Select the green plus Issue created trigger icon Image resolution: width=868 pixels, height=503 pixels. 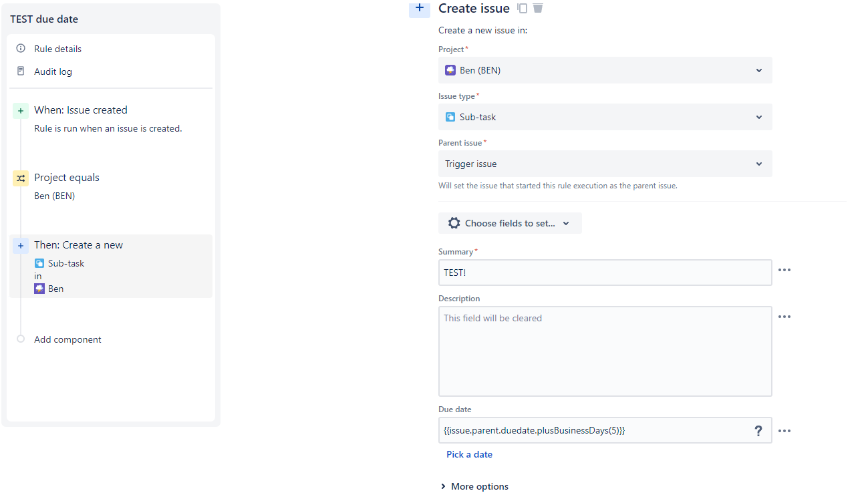21,111
